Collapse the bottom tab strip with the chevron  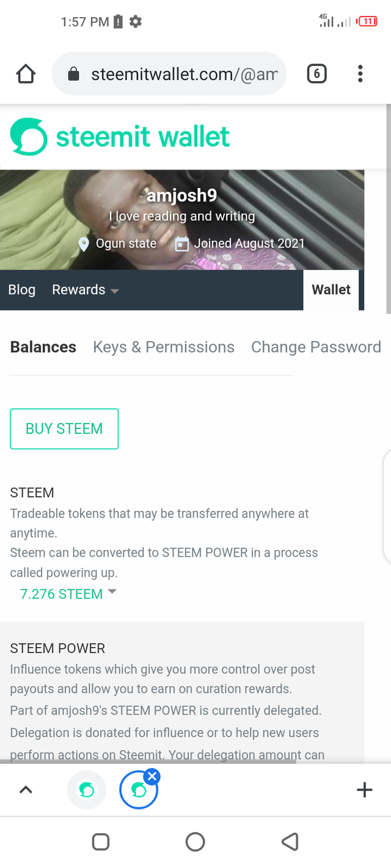(26, 789)
